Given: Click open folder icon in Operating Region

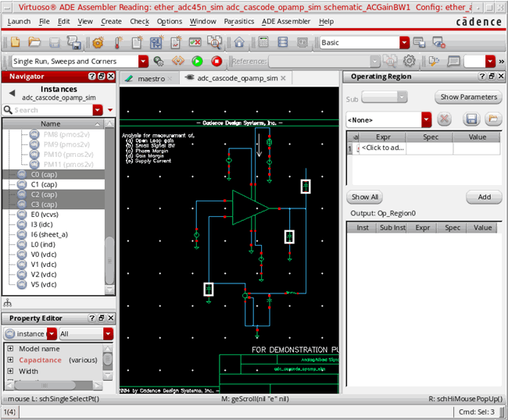Looking at the screenshot, I should (x=492, y=119).
